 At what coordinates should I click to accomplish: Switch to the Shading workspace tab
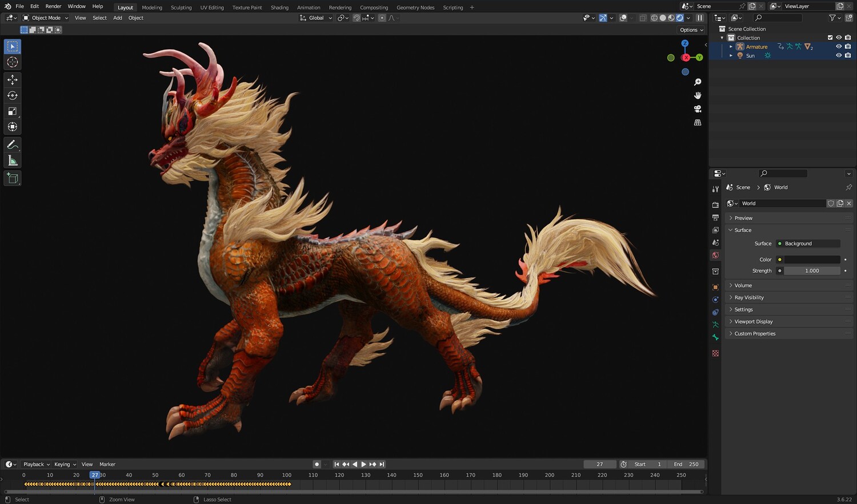(279, 7)
